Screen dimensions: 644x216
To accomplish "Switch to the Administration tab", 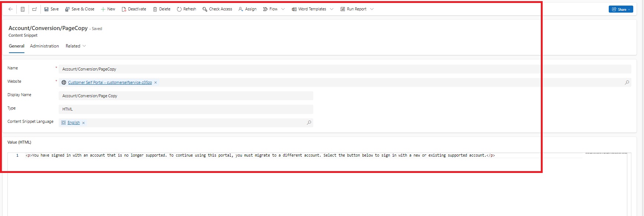I will (45, 46).
